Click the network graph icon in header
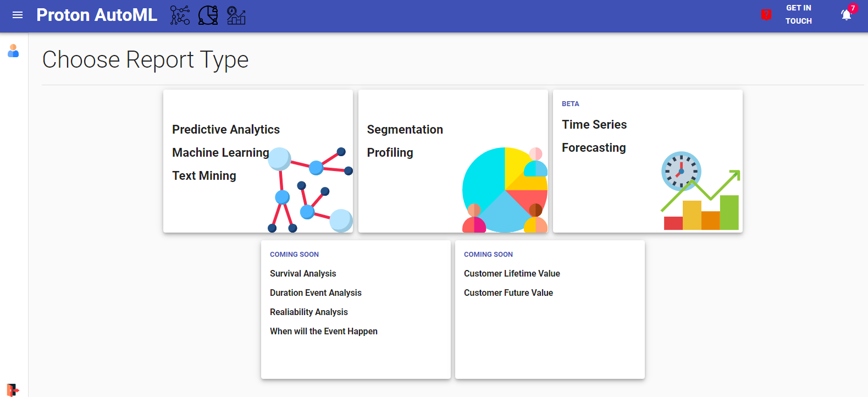 (x=180, y=15)
